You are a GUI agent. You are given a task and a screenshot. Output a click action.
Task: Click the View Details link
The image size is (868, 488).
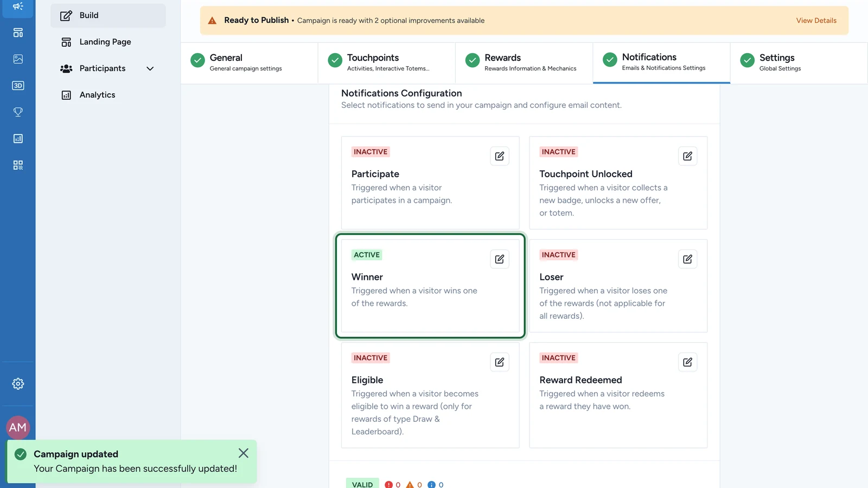pyautogui.click(x=816, y=21)
